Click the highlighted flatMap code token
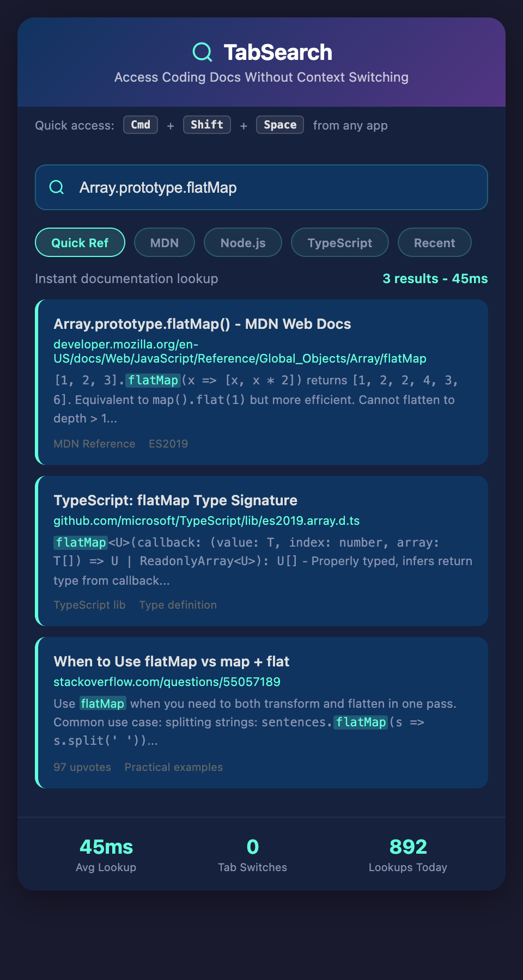 [x=153, y=381]
